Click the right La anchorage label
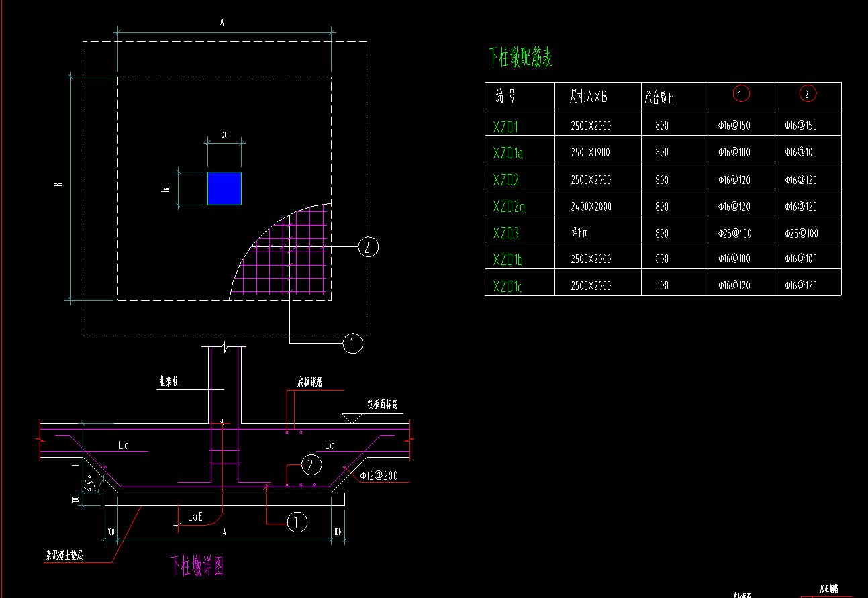The height and width of the screenshot is (598, 868). coord(330,445)
